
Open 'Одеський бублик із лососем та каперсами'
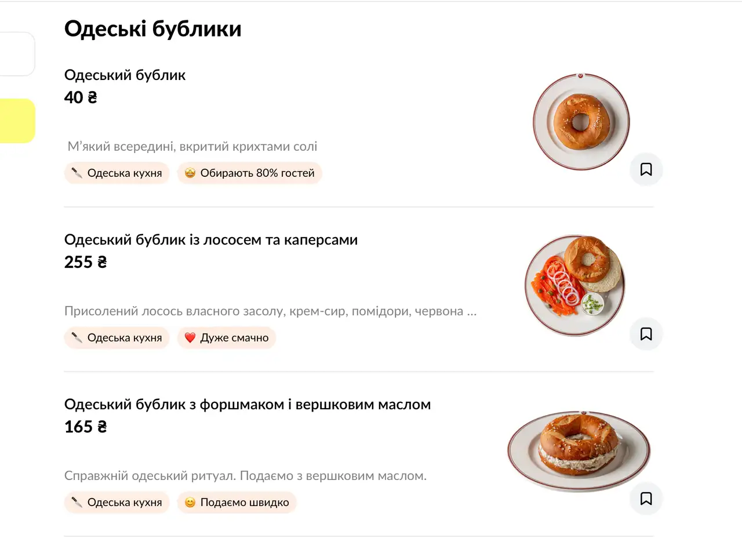click(210, 239)
